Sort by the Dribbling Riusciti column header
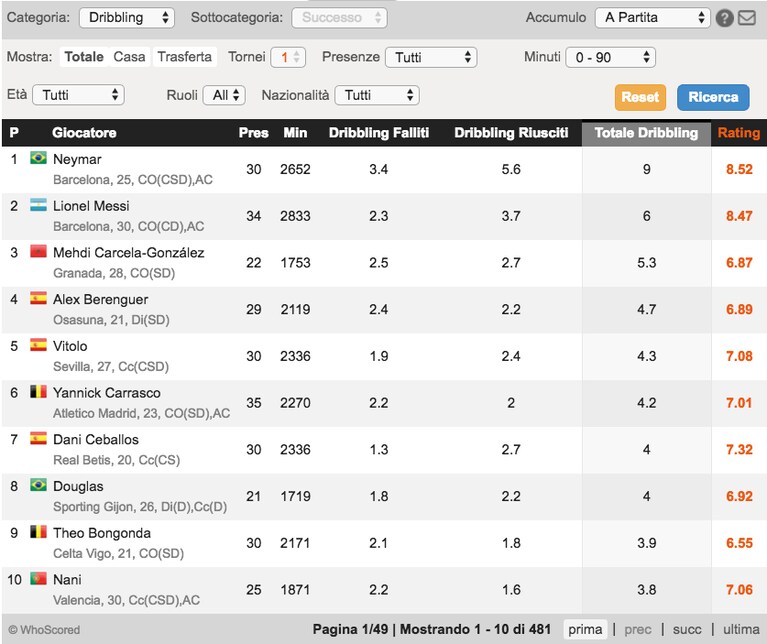 pos(511,133)
